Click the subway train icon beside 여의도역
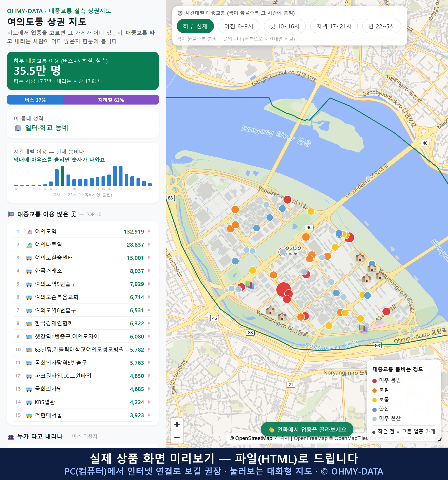 click(29, 232)
